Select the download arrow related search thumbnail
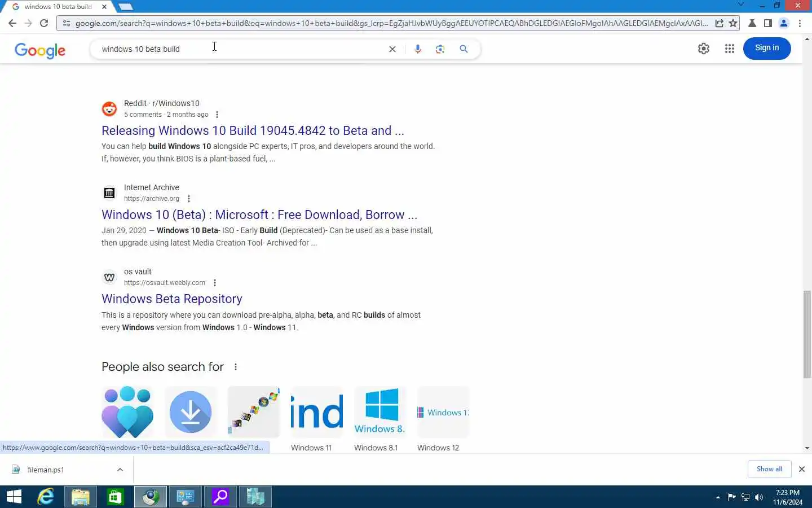The width and height of the screenshot is (812, 508). click(191, 413)
